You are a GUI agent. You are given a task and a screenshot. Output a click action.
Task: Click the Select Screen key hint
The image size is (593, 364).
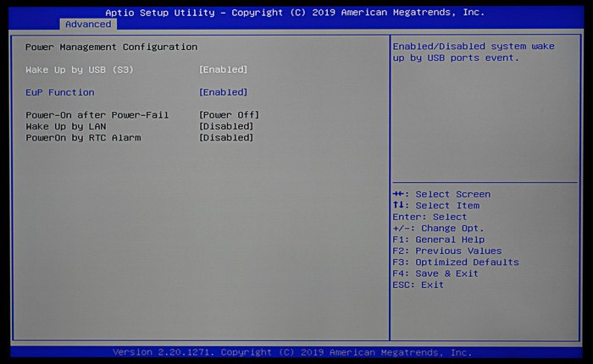tap(441, 195)
